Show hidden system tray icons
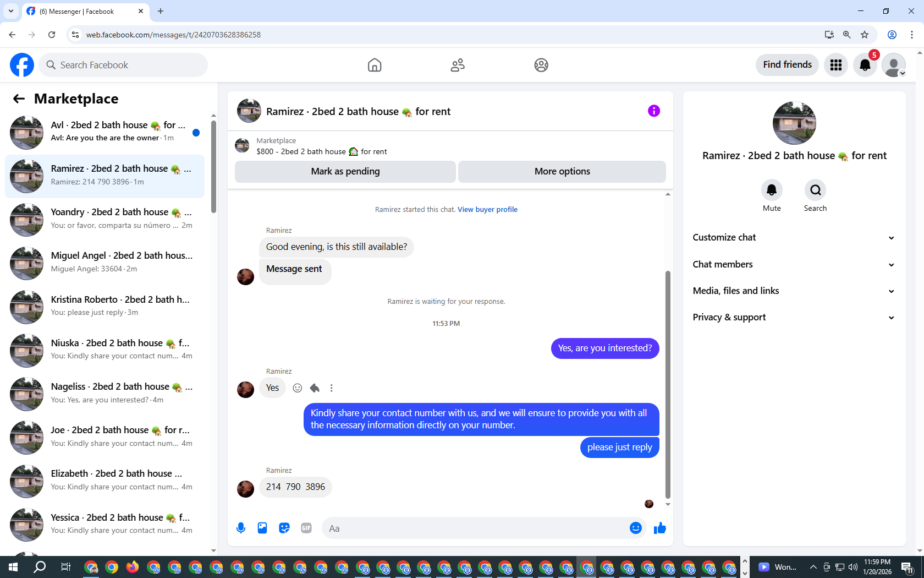 [x=813, y=567]
